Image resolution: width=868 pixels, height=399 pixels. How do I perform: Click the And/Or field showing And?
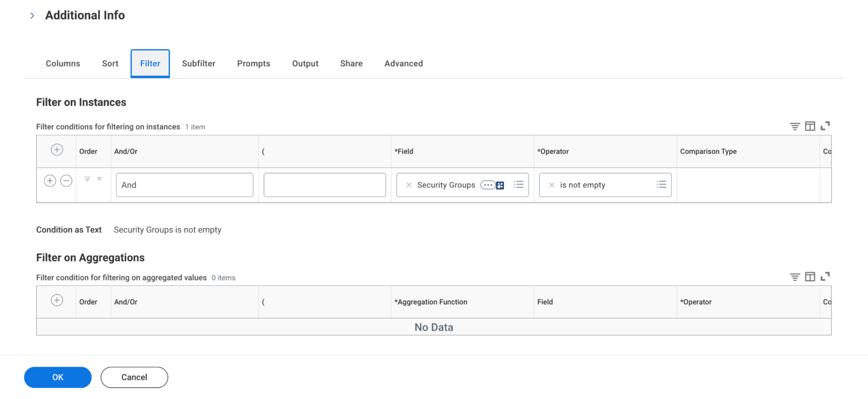click(x=185, y=185)
